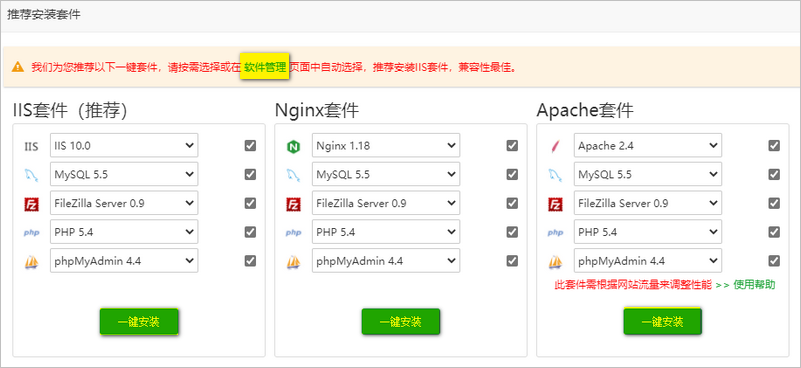
Task: Click the FileZilla icon in IIS suite
Action: pos(32,204)
